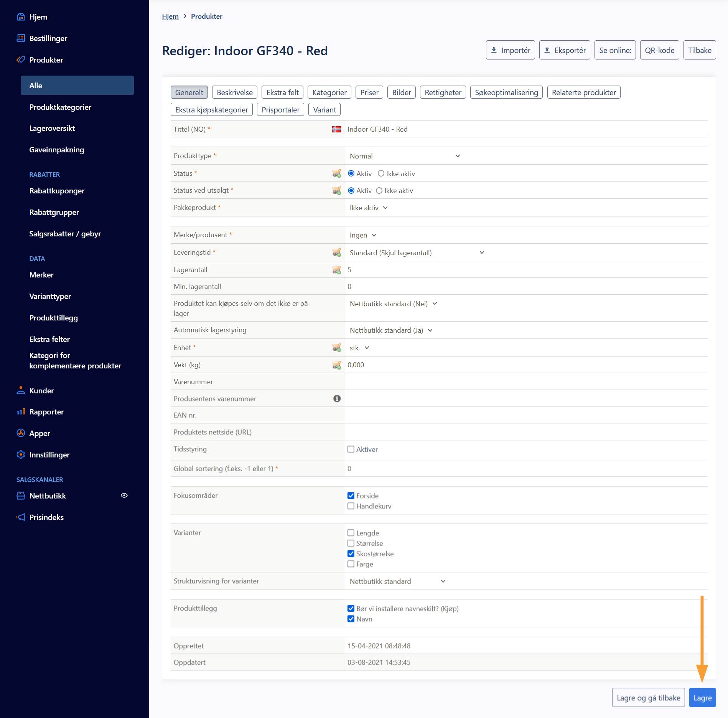The image size is (728, 718).
Task: Click the bulk-edit icon in Status ved utsolgt row
Action: coord(336,191)
